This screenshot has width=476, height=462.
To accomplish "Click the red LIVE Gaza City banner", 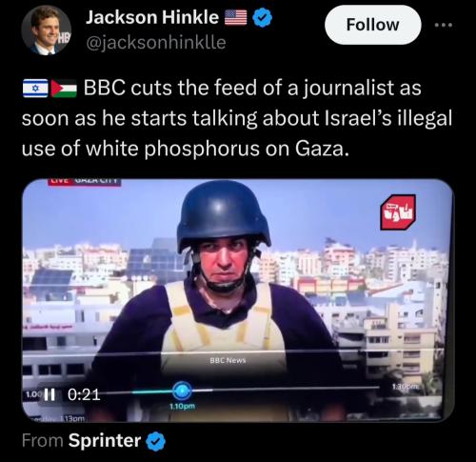I will point(85,181).
